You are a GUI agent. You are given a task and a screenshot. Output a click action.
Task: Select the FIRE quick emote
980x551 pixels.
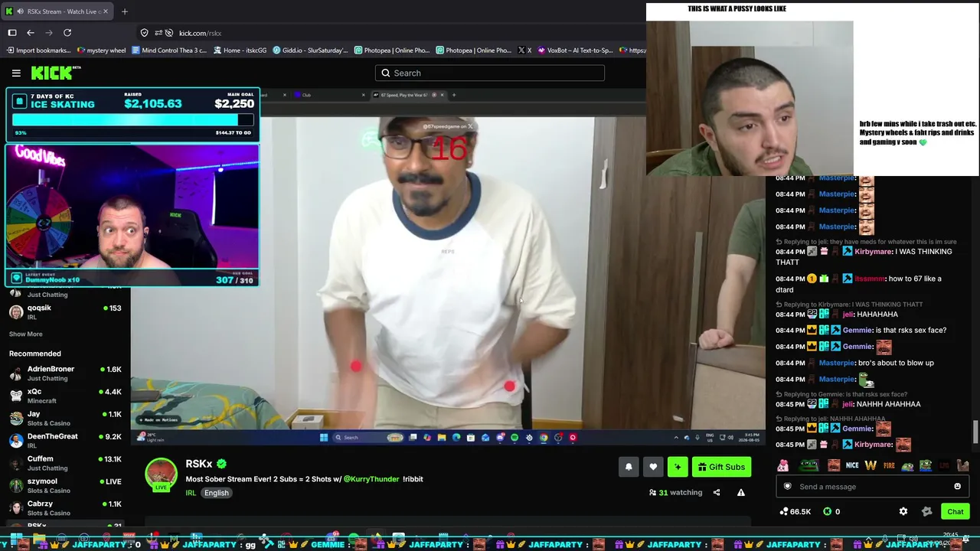pos(889,465)
